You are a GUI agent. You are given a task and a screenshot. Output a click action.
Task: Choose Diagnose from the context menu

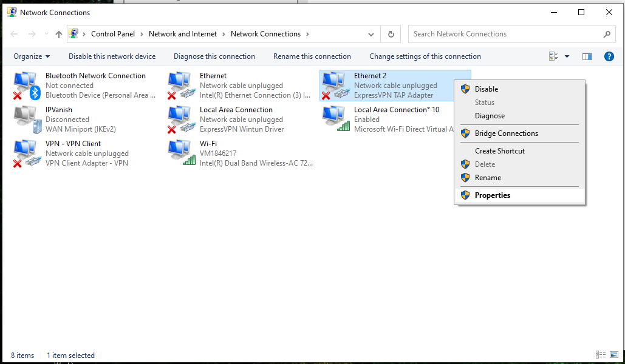519,116
